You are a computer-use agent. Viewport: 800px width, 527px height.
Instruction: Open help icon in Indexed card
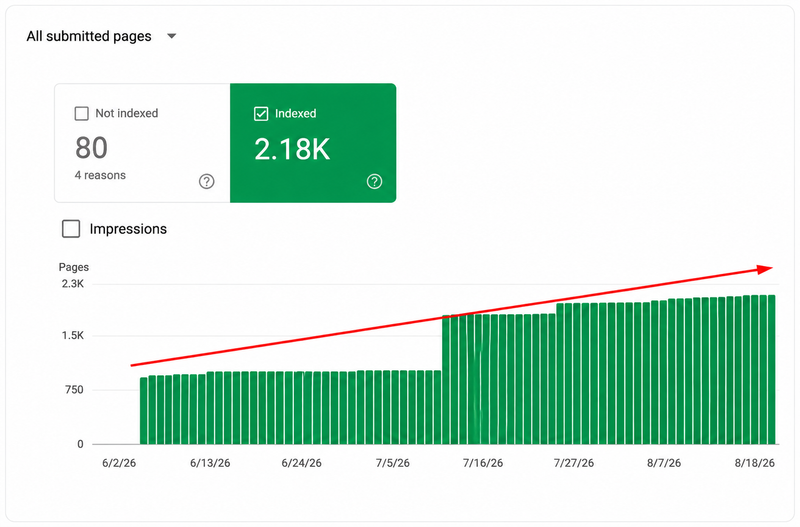374,181
